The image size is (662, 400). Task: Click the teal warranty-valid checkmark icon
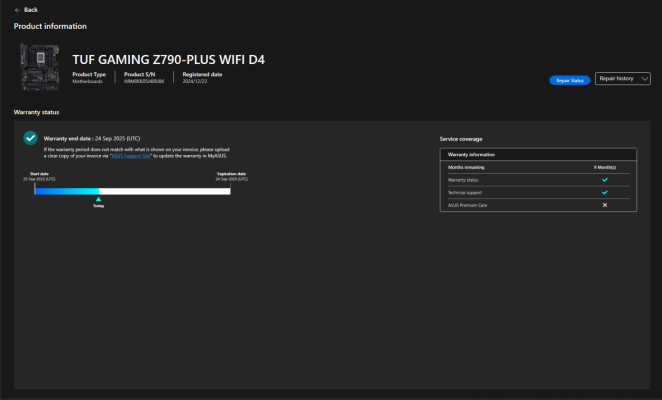[x=30, y=138]
